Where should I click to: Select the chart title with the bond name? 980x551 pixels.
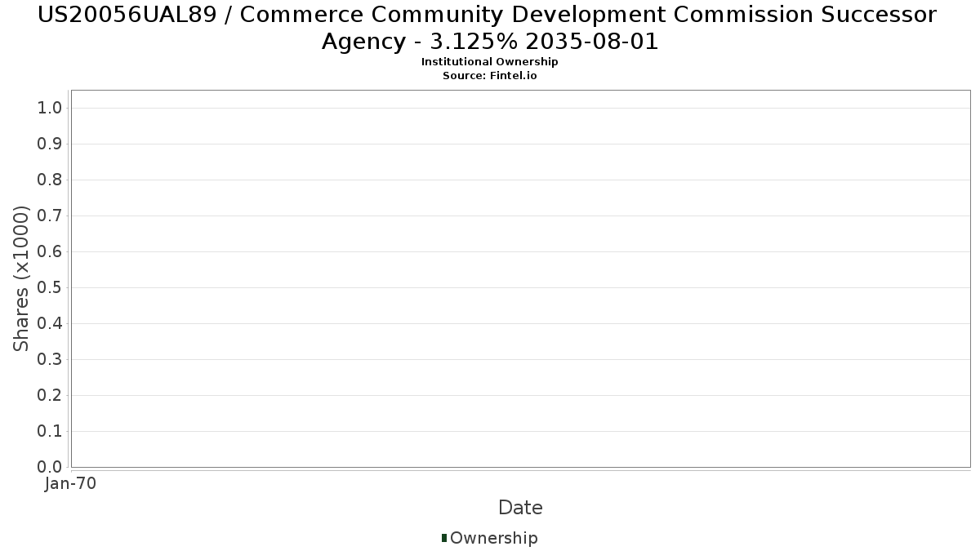click(x=488, y=28)
